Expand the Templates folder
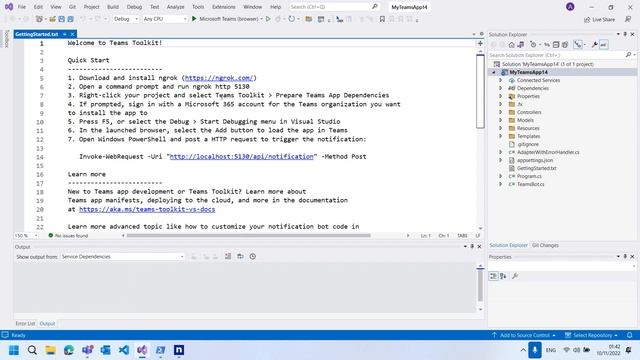640x360 pixels. pos(501,136)
